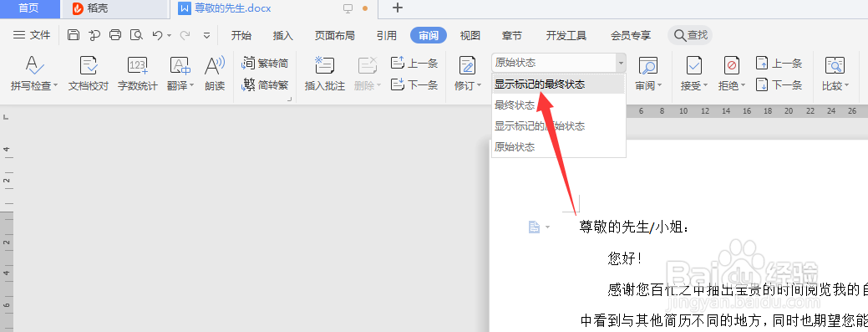Go to previous comment 上一条

coord(414,63)
